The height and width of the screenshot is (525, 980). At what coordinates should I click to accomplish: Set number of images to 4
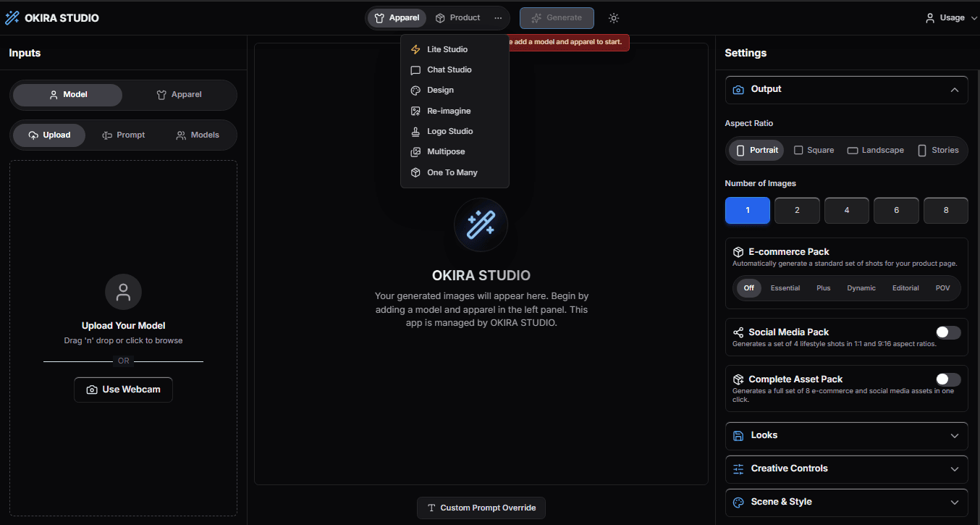point(847,211)
